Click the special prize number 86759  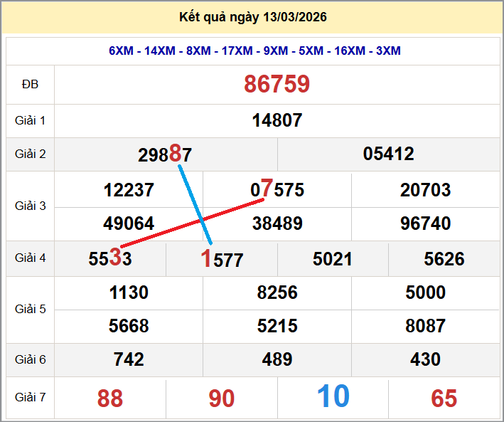(277, 84)
